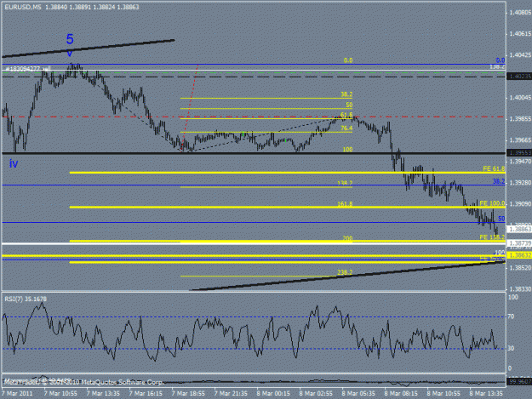Click the yellow 1.38632 price tag
This screenshot has height=399, width=532.
519,255
